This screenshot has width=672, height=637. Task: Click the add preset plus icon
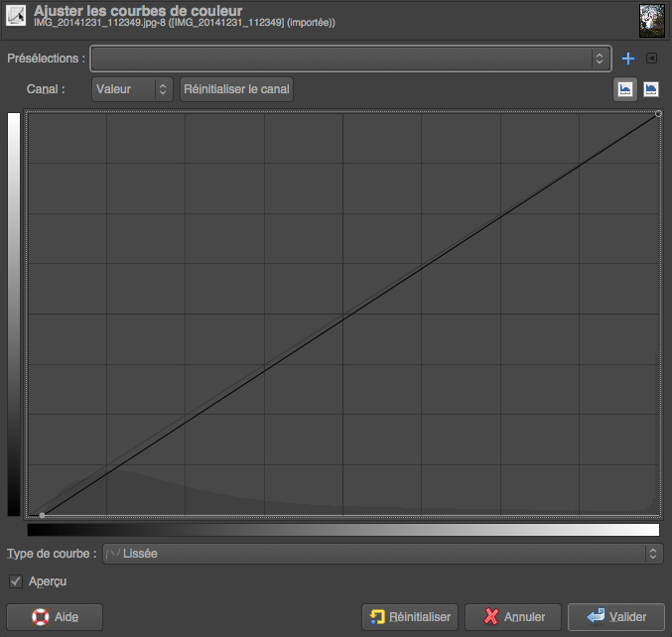tap(627, 59)
